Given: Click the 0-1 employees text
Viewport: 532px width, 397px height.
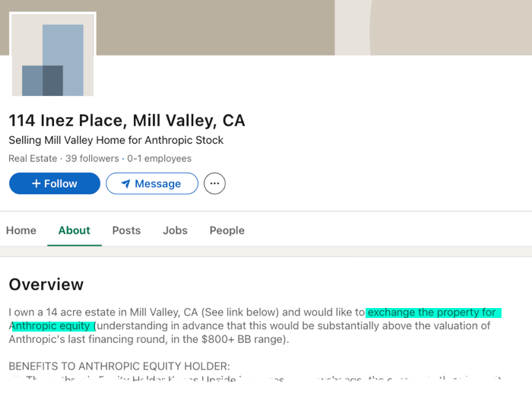Looking at the screenshot, I should pyautogui.click(x=160, y=159).
